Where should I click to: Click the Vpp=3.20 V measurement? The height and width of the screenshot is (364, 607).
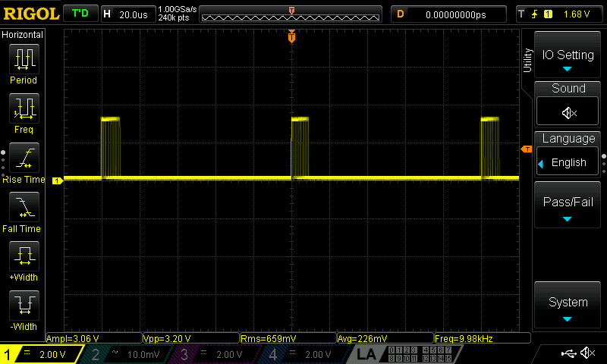191,338
